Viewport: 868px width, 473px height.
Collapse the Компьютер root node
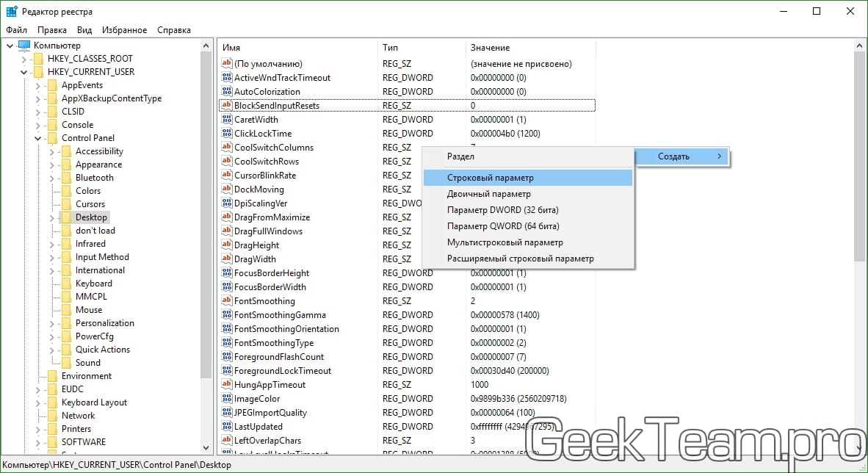coord(10,46)
